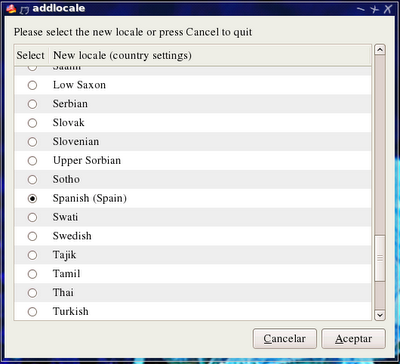Minimize the addlocale window

tap(361, 9)
